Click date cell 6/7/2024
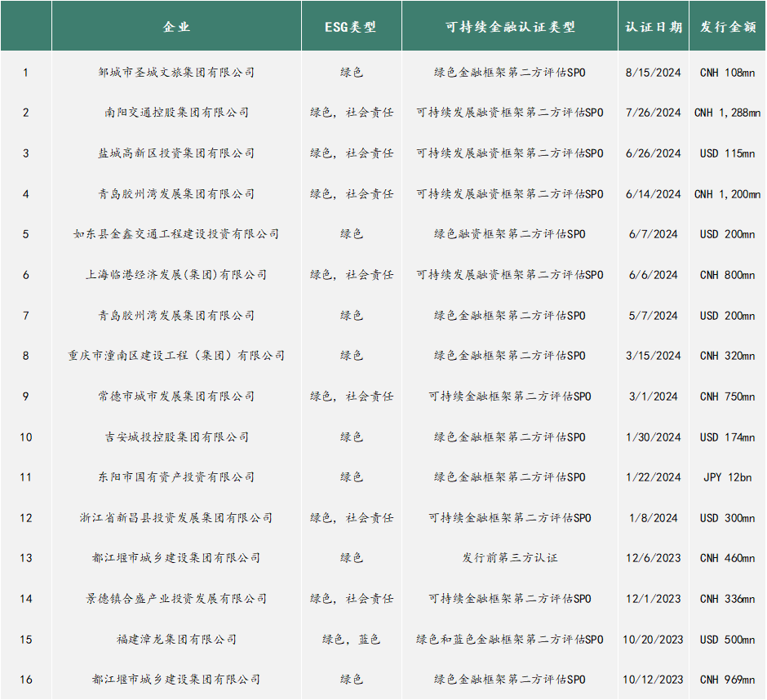The height and width of the screenshot is (700, 767). click(x=653, y=234)
